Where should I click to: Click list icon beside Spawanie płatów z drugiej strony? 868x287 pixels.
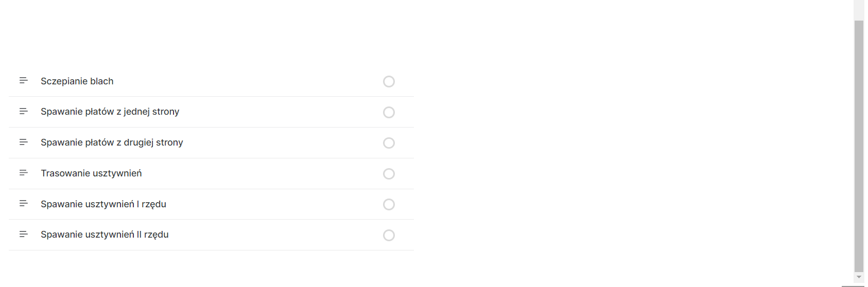(x=23, y=142)
